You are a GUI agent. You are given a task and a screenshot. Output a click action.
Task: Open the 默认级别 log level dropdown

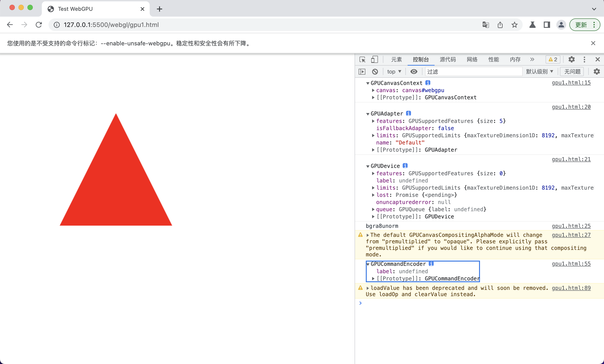540,72
